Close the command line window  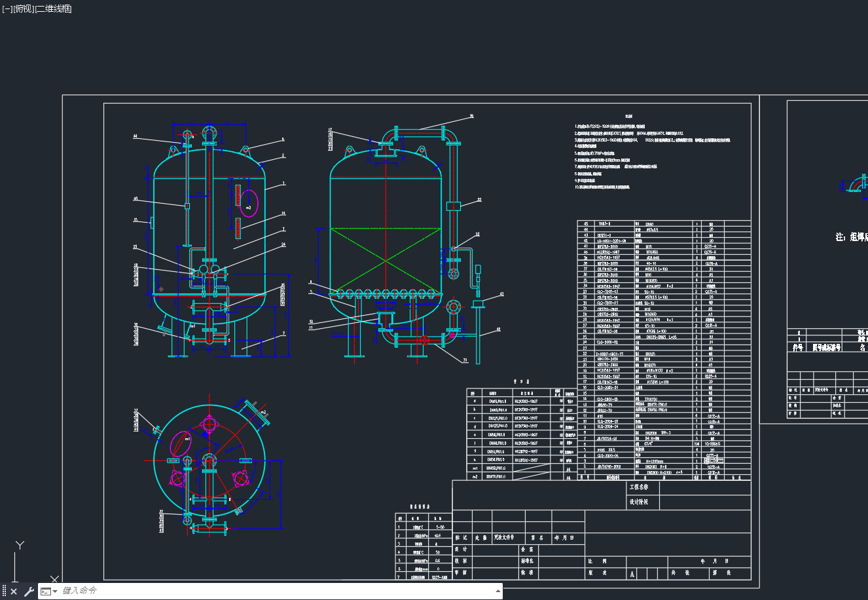click(x=14, y=591)
